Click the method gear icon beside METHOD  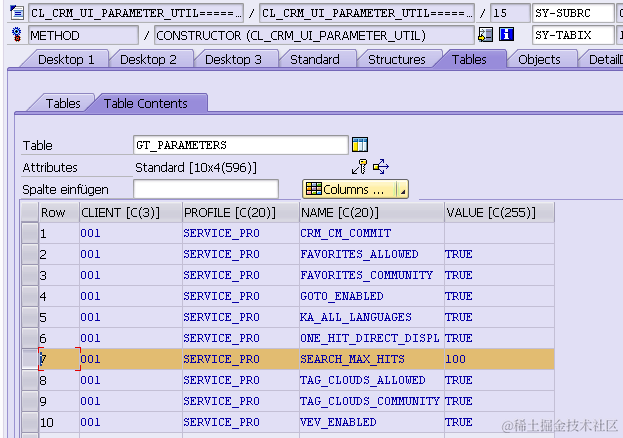[x=17, y=35]
